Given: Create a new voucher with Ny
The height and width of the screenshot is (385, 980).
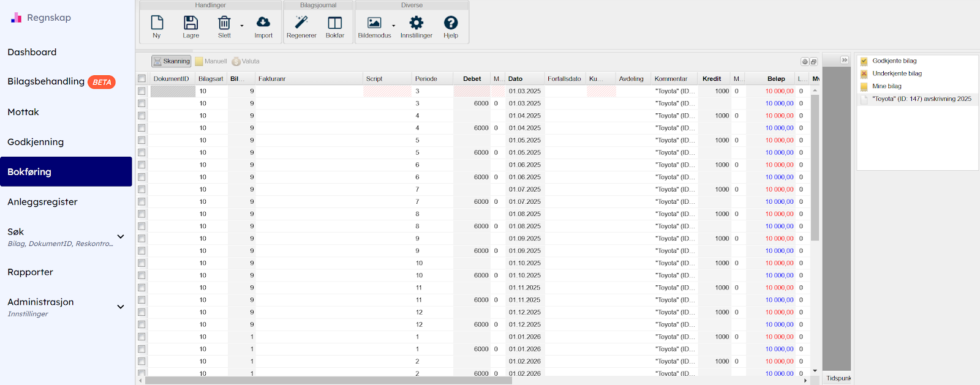Looking at the screenshot, I should click(157, 26).
